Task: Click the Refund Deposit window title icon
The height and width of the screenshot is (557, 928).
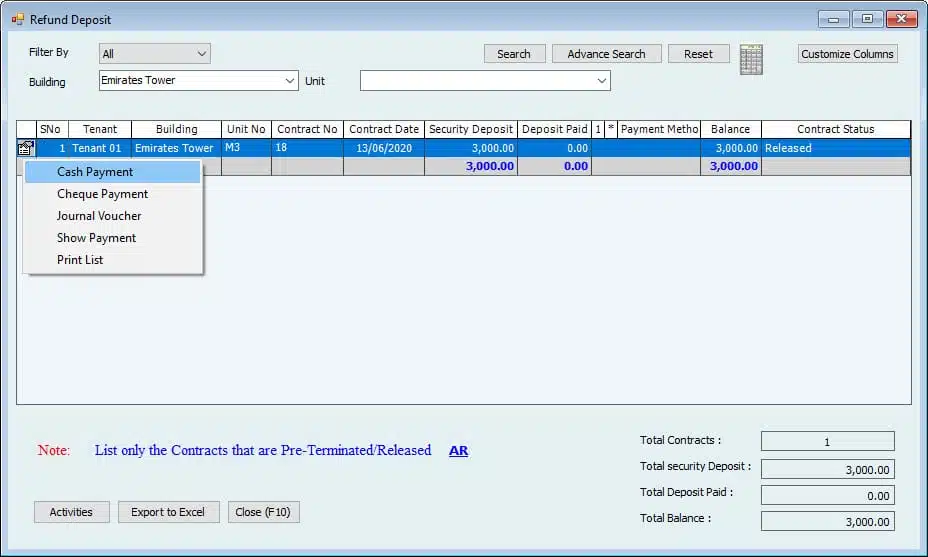Action: click(x=18, y=19)
